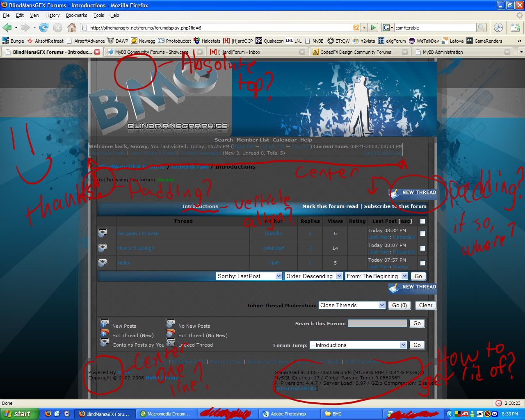Viewport: 525px width, 420px height.
Task: Click Go next to Forum Jump
Action: [x=417, y=345]
